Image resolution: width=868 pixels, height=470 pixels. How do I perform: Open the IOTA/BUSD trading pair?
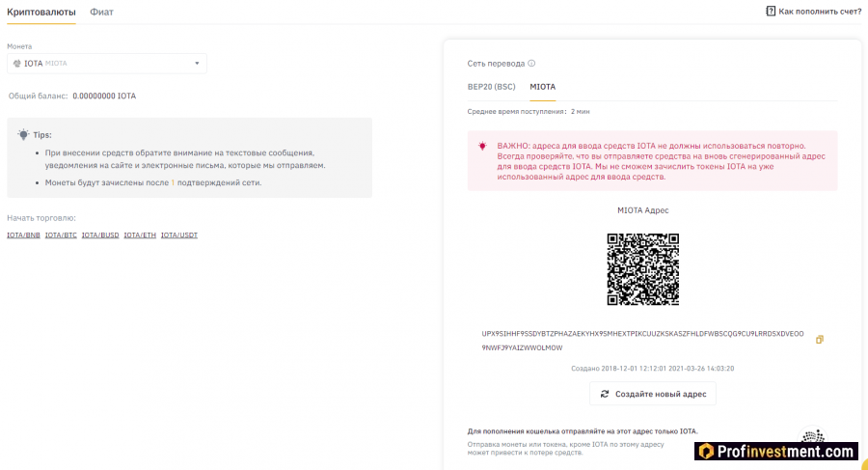[100, 235]
